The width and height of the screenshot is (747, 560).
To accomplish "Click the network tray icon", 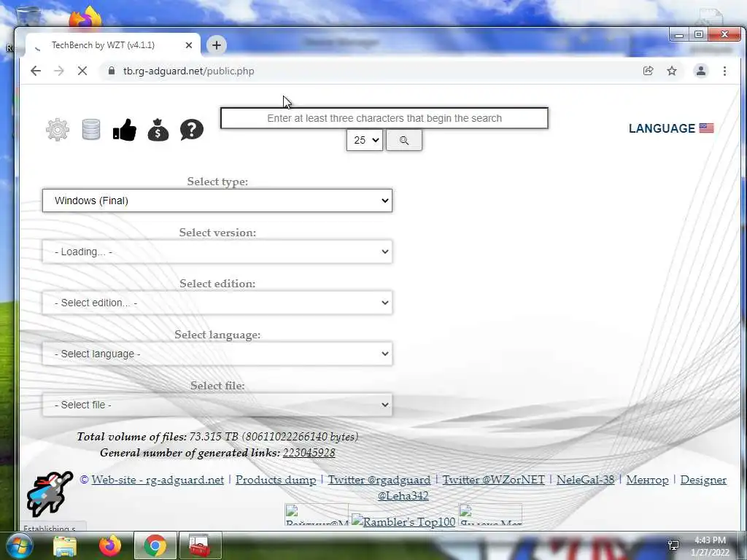I will 673,545.
